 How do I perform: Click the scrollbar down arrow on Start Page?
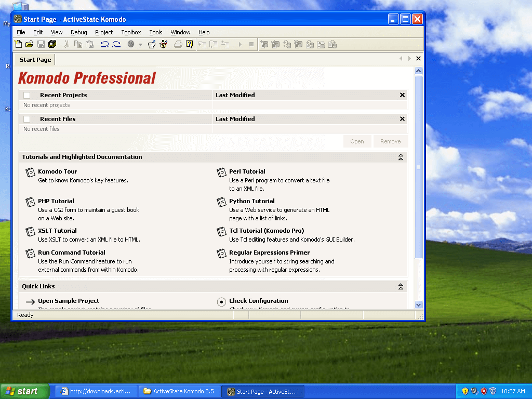tap(418, 304)
